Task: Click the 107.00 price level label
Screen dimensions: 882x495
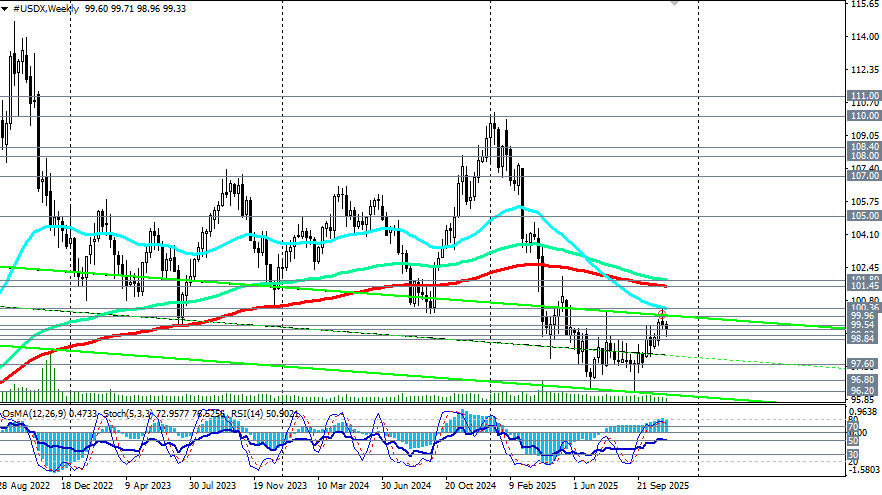Action: 863,176
